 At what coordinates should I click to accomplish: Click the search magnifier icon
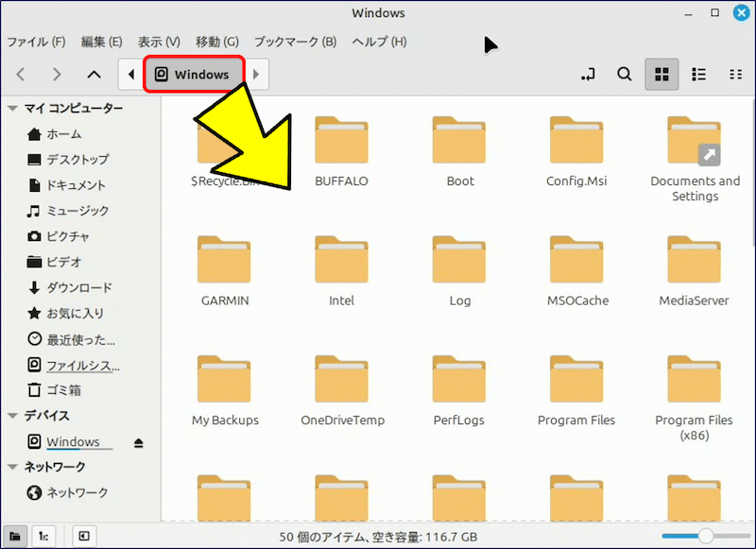[624, 74]
